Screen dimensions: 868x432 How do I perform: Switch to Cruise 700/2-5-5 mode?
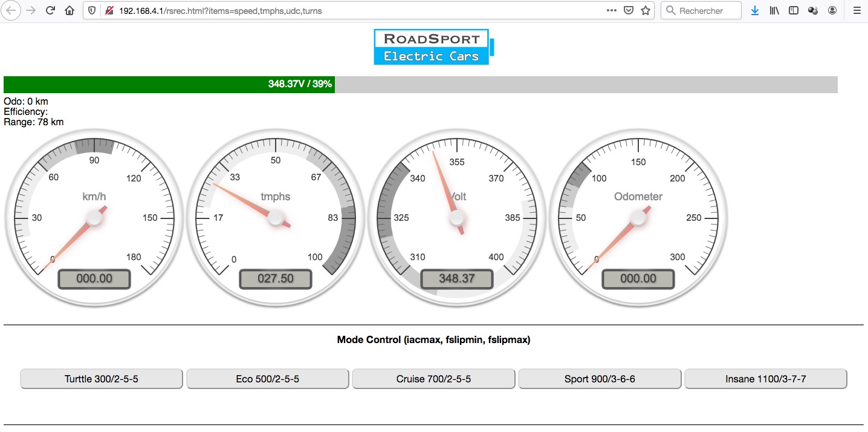433,379
